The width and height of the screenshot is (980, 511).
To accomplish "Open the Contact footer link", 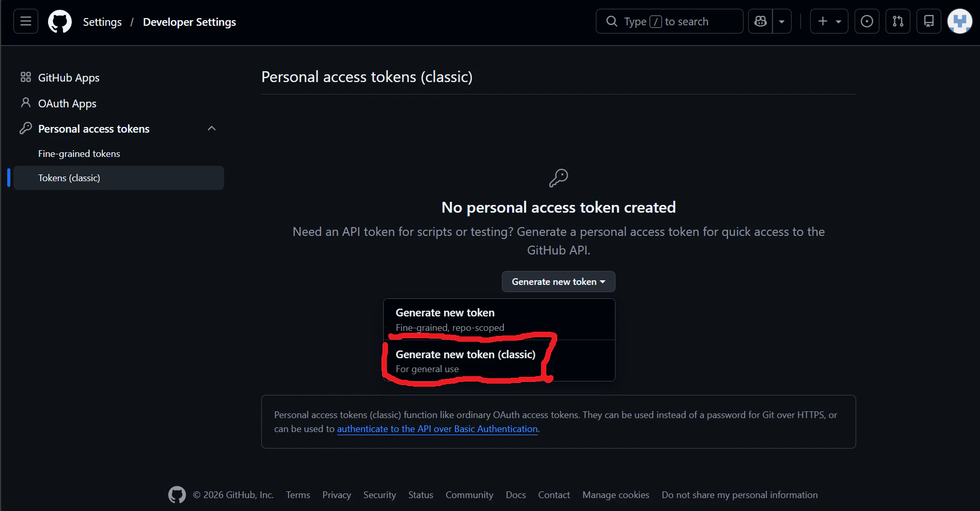I will click(x=554, y=494).
